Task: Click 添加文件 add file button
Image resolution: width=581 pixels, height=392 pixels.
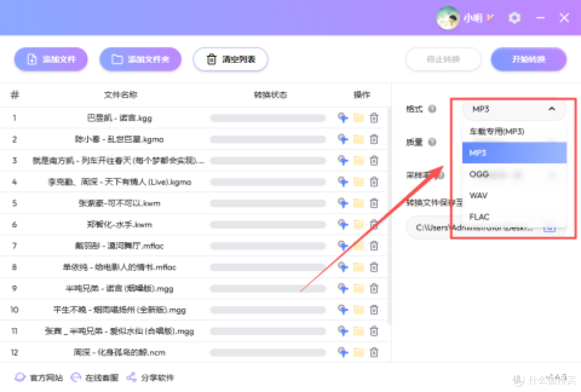Action: (51, 59)
